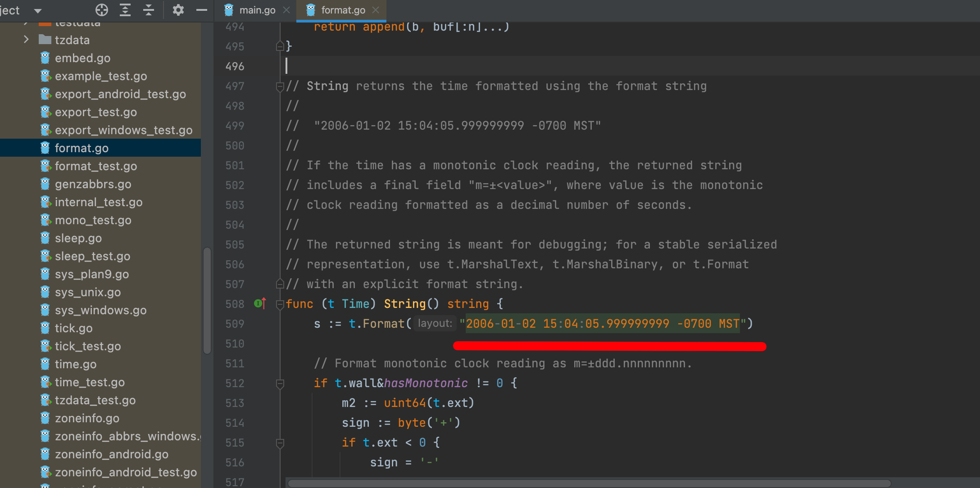Switch to the main.go tab

tap(257, 10)
